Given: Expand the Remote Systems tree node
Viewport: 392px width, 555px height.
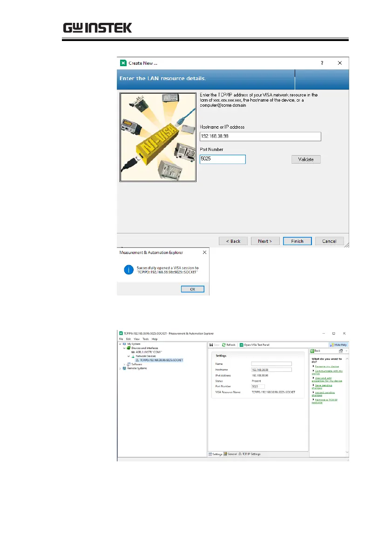Looking at the screenshot, I should point(121,368).
